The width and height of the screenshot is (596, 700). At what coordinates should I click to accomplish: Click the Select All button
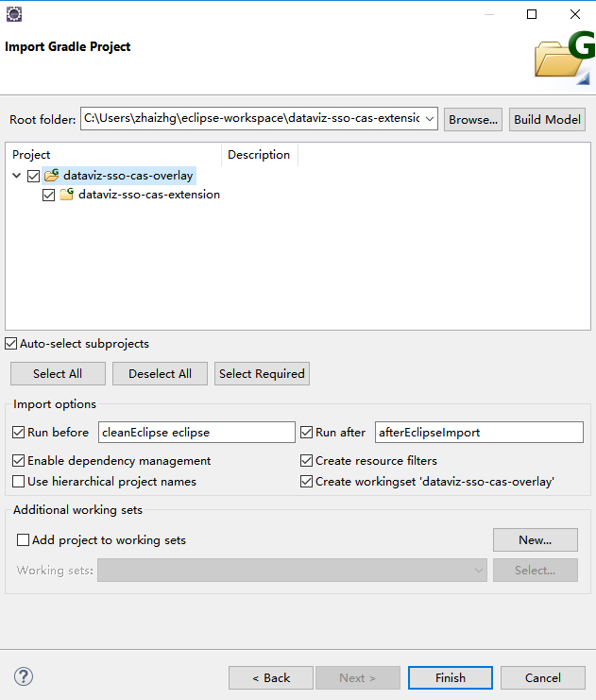click(58, 374)
